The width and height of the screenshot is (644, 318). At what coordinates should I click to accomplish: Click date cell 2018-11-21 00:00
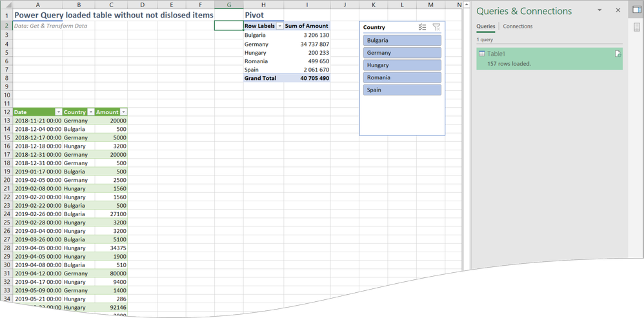pos(38,121)
